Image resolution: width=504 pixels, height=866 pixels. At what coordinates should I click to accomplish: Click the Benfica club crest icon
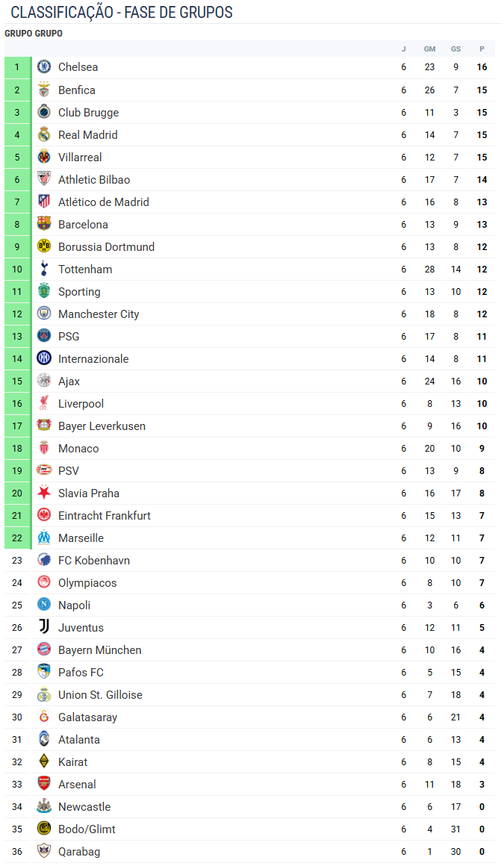(x=44, y=90)
